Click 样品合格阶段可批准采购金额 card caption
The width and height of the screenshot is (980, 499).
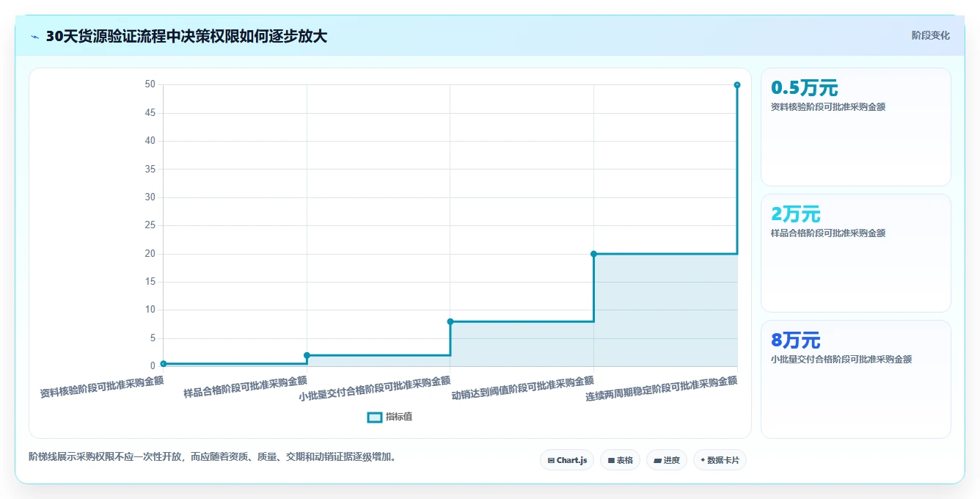coord(828,233)
